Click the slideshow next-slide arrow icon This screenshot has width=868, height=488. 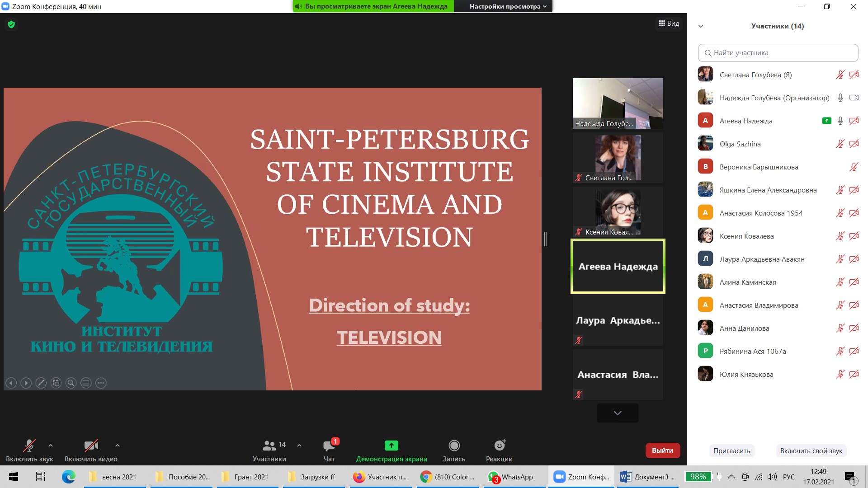[x=26, y=383]
